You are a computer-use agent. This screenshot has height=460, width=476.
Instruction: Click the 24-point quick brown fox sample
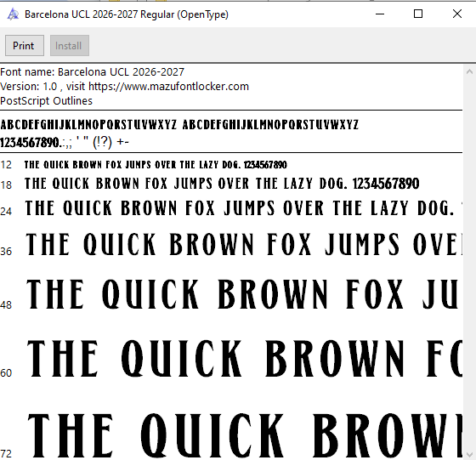click(x=244, y=208)
